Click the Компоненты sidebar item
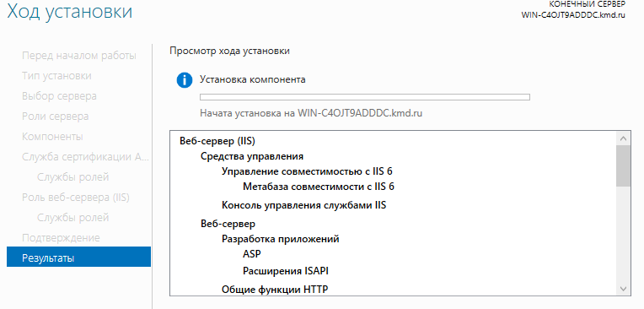 52,137
